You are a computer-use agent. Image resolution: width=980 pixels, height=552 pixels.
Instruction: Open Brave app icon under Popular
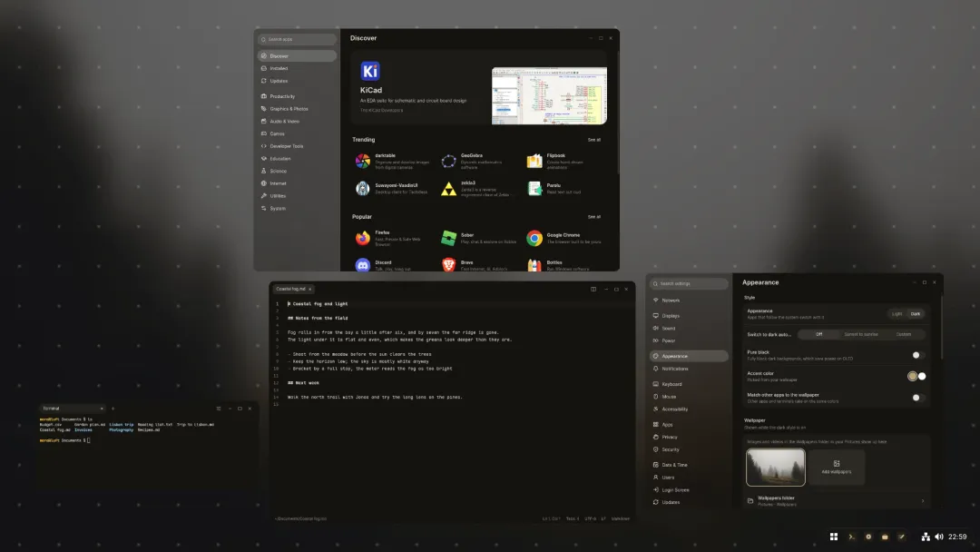click(x=448, y=265)
